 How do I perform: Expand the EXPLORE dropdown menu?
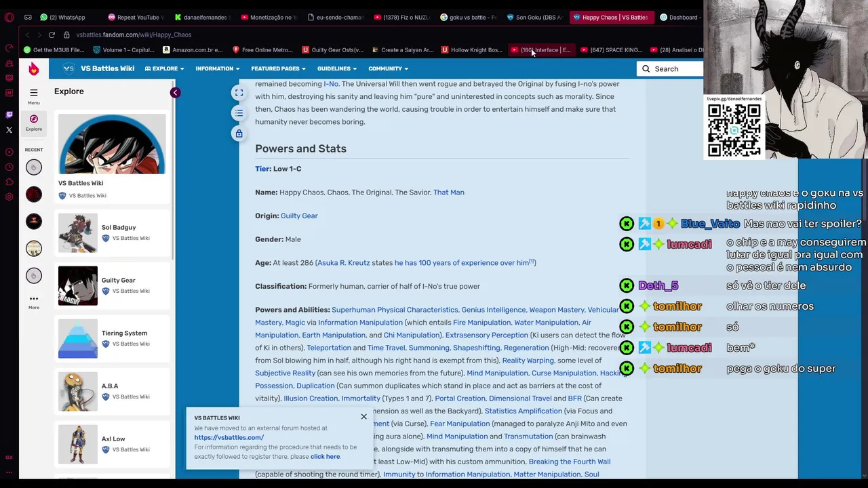(x=164, y=68)
